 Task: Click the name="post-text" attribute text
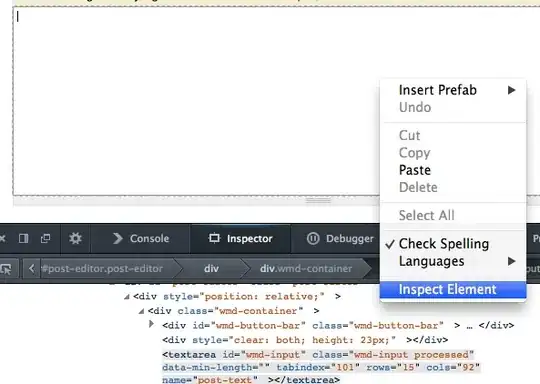coord(210,380)
